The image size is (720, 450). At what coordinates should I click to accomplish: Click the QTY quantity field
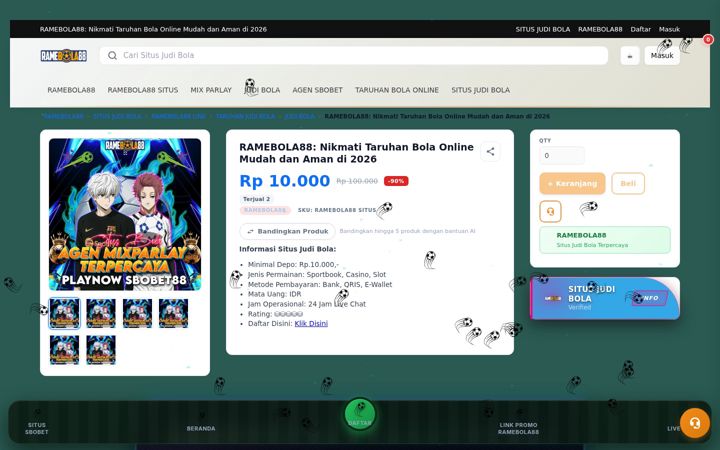[562, 155]
